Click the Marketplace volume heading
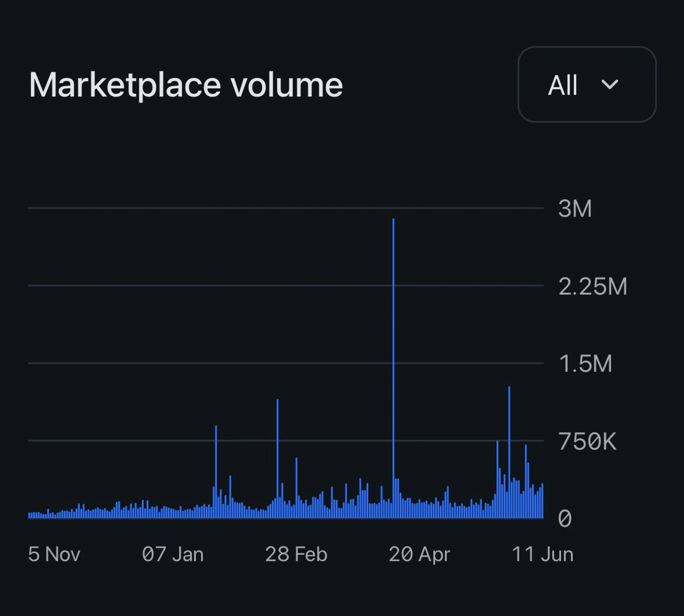The height and width of the screenshot is (616, 684). (186, 85)
